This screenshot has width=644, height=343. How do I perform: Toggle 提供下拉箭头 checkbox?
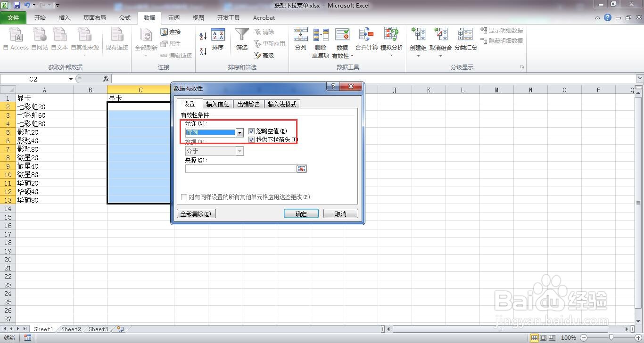251,139
